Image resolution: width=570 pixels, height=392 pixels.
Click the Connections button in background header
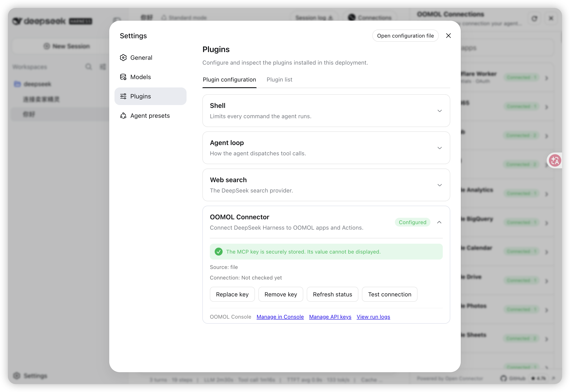pyautogui.click(x=369, y=17)
